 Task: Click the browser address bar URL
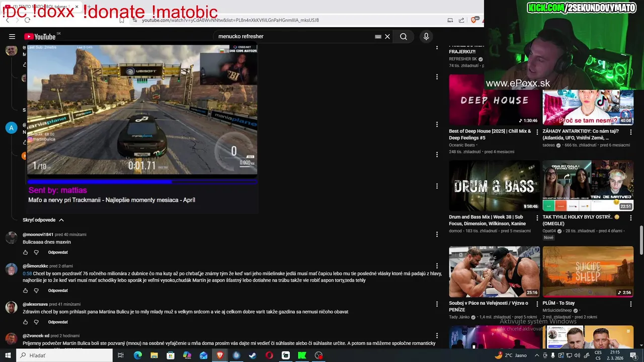coord(230,20)
